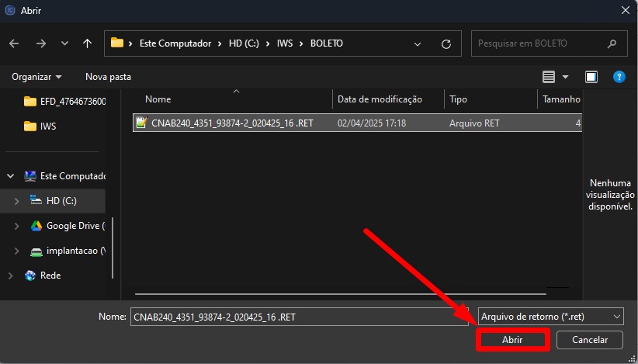Close the Abrir dialog window

pos(626,11)
